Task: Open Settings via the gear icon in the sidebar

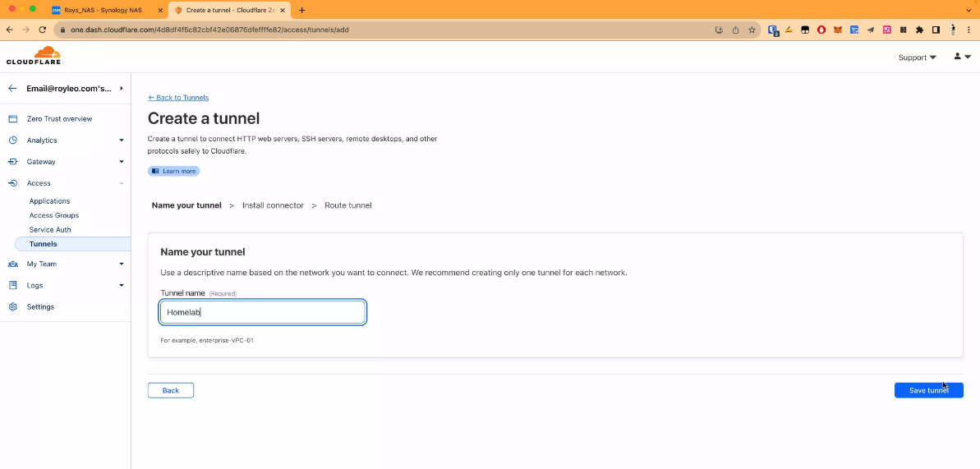Action: click(12, 307)
